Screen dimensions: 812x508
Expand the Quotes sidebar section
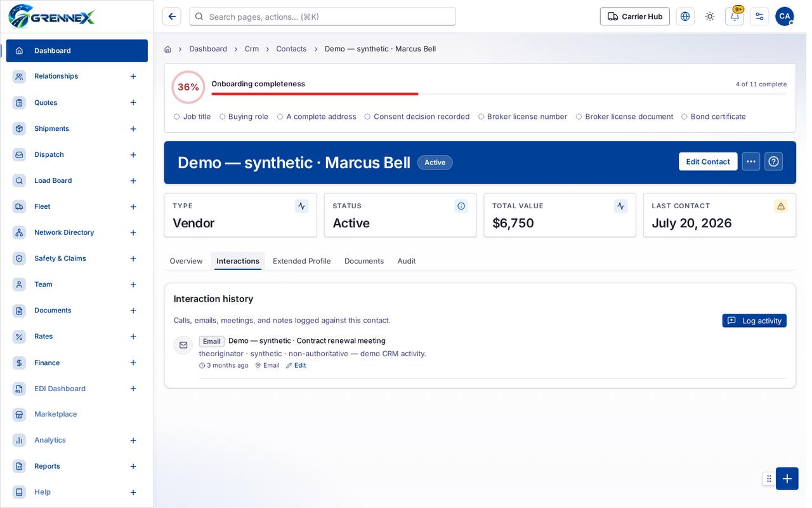tap(133, 102)
